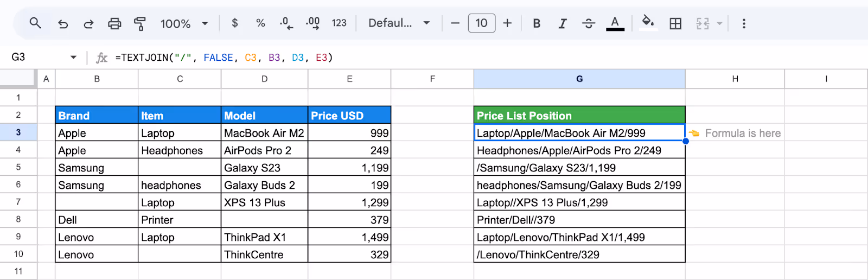Click the search magnifier icon in toolbar
The height and width of the screenshot is (280, 868).
coord(35,23)
